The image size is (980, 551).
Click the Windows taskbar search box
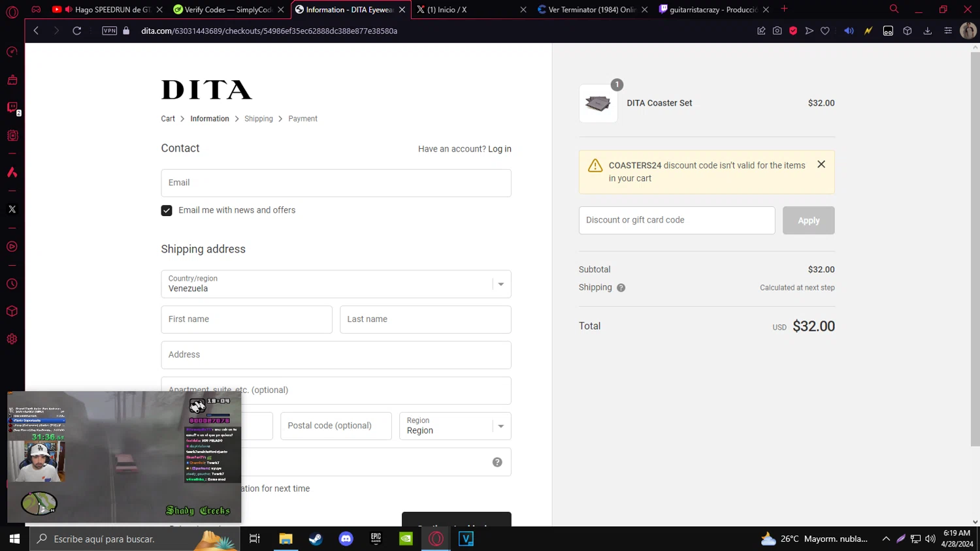[134, 539]
